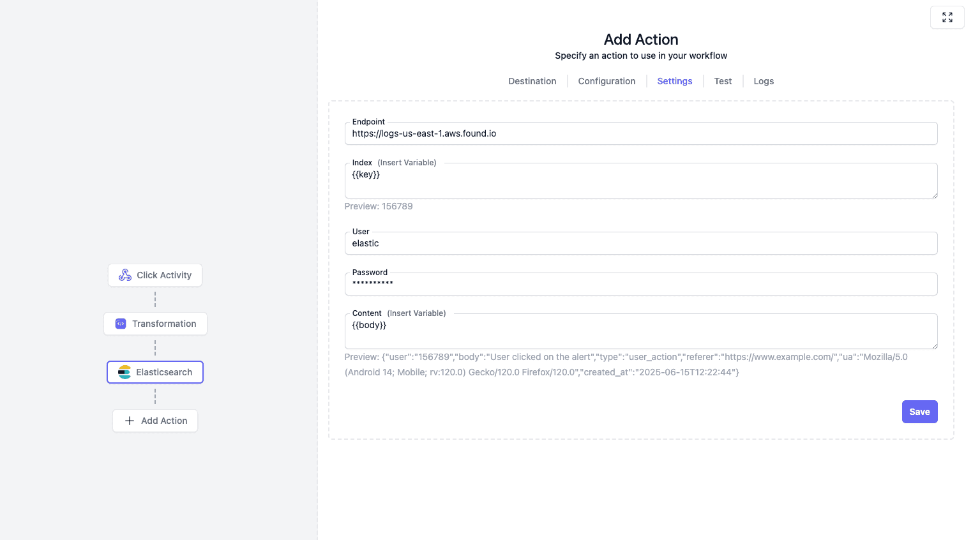This screenshot has width=980, height=540.
Task: Select the Transformation workflow node
Action: tap(155, 324)
